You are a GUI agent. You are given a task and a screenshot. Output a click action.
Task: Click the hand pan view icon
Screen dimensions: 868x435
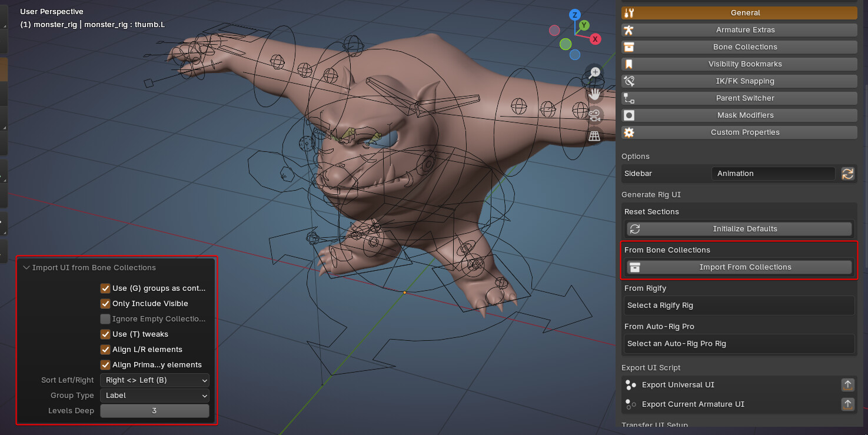coord(595,94)
